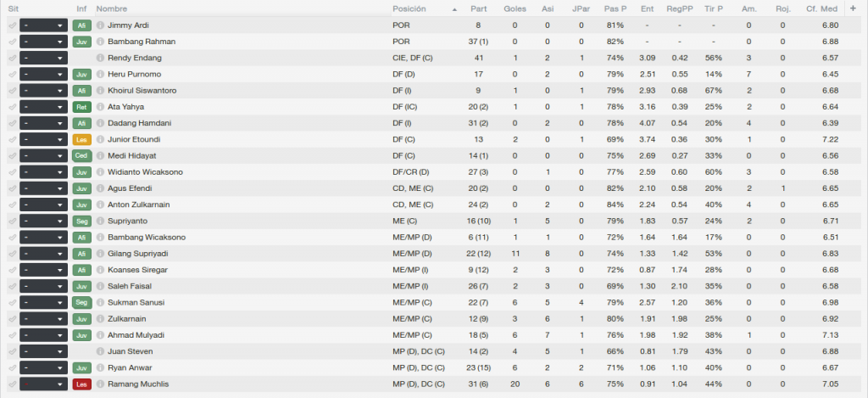
Task: Click the red Les badge for Ramang Muchlis
Action: (82, 384)
